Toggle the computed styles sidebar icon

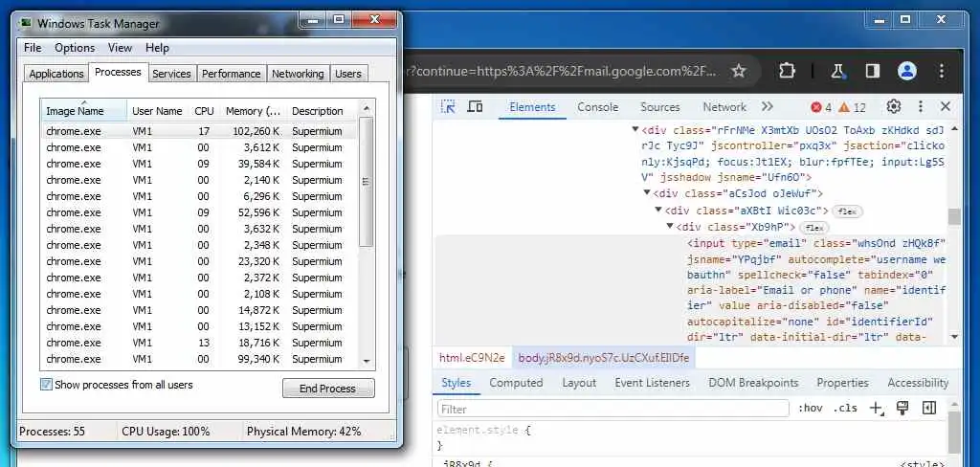tap(929, 409)
